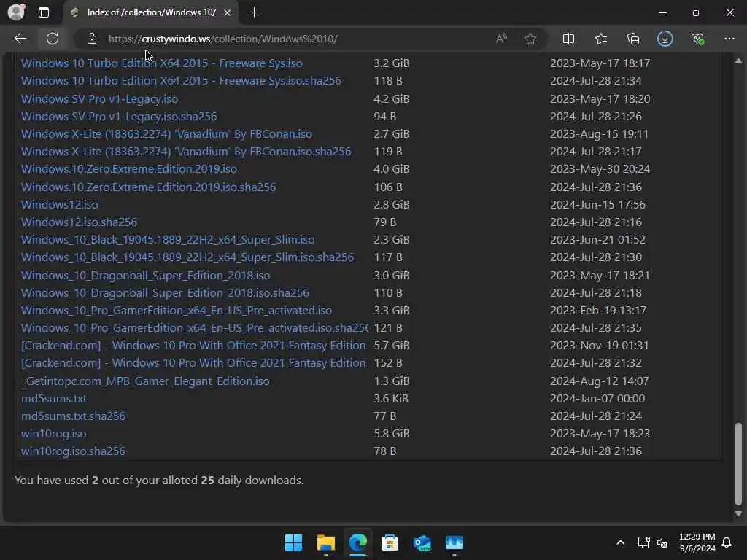The height and width of the screenshot is (560, 747).
Task: View site information lock icon
Action: coord(92,39)
